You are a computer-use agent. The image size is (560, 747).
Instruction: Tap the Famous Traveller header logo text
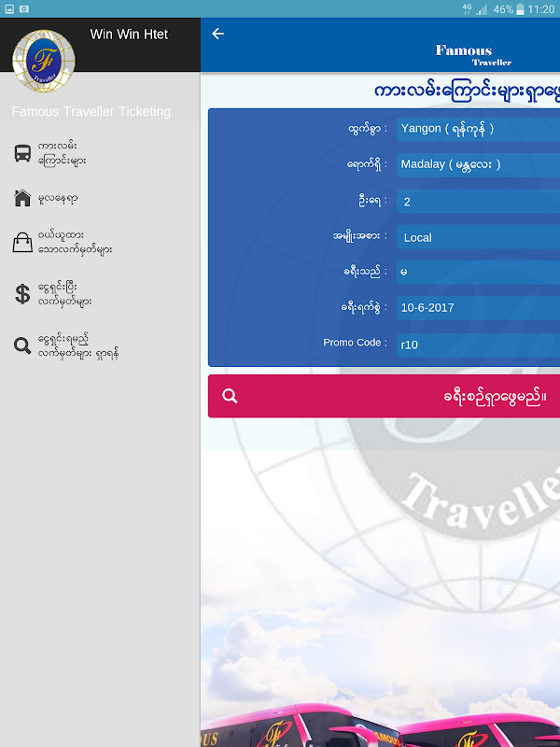(x=473, y=55)
